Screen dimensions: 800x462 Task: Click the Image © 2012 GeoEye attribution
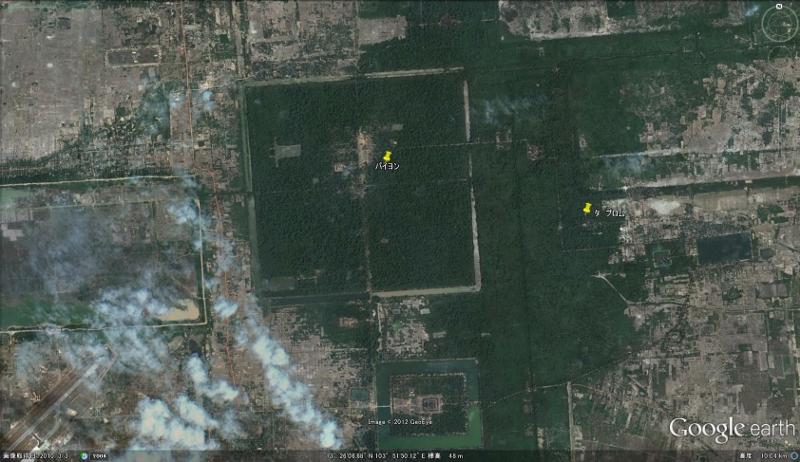click(400, 421)
